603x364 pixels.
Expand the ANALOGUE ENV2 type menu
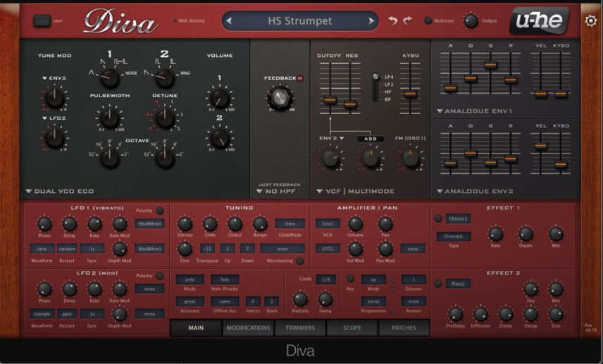pyautogui.click(x=475, y=191)
